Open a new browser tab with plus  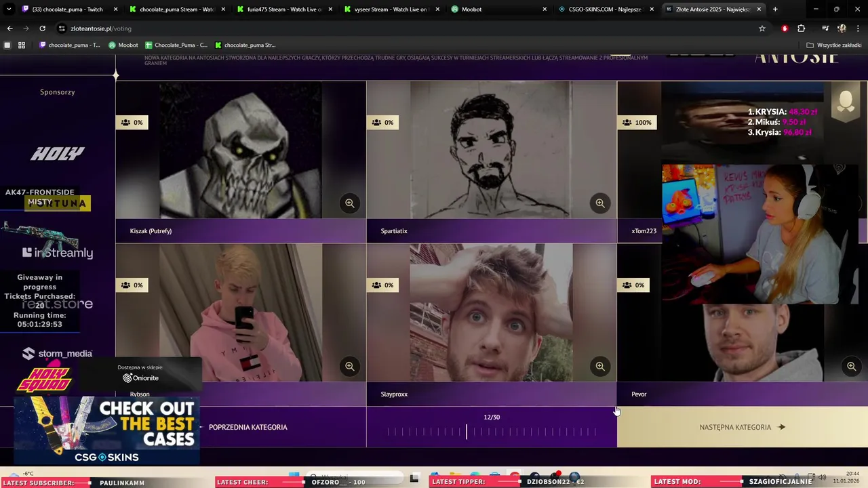[775, 9]
